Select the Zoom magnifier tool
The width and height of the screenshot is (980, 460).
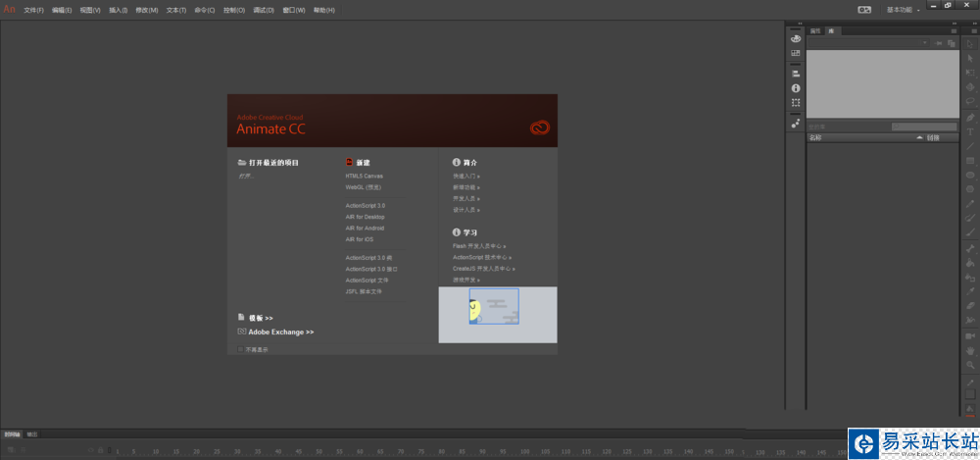tap(970, 364)
